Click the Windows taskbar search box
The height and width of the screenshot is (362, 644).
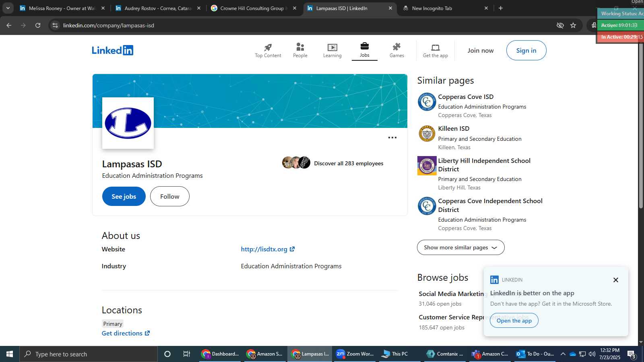coord(89,354)
